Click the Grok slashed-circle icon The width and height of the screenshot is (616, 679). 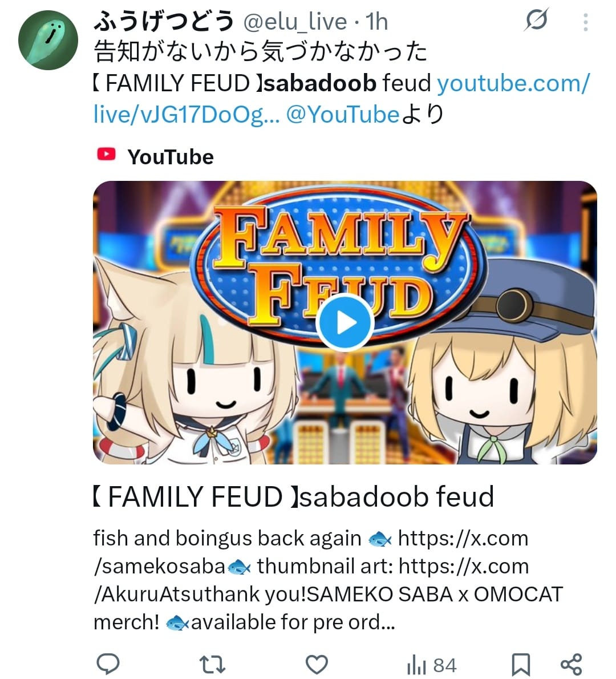[537, 19]
